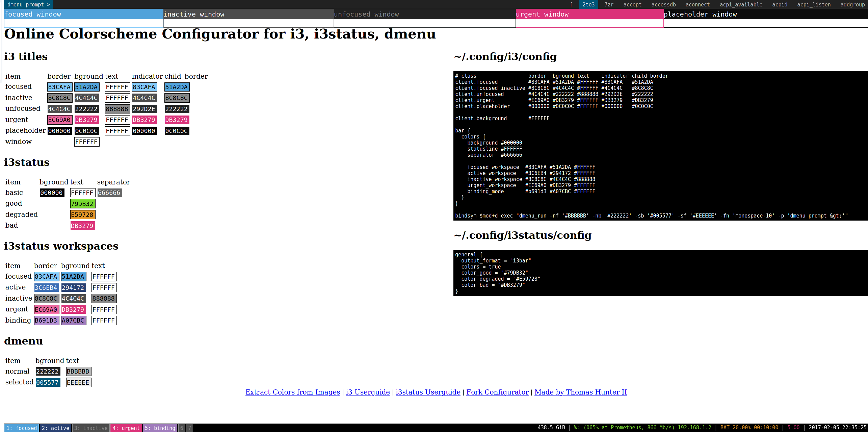Click the client.focused line in config output
868x432 pixels.
(x=554, y=82)
